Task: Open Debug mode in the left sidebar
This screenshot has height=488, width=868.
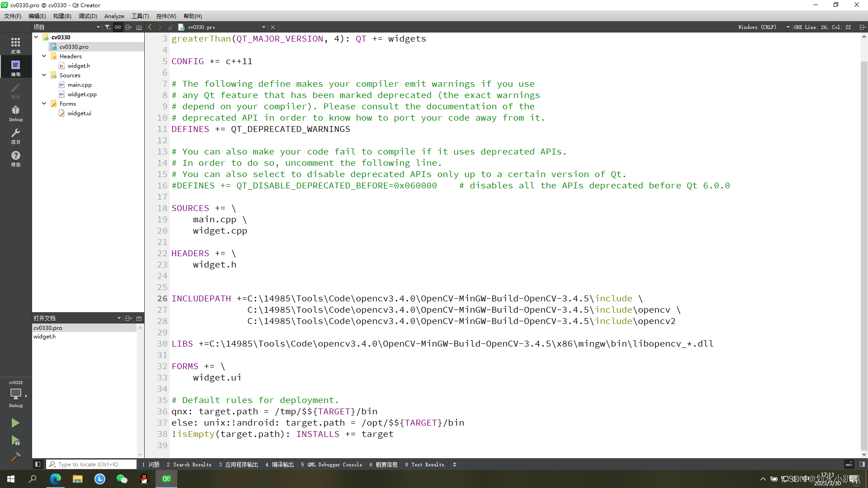Action: [x=15, y=113]
